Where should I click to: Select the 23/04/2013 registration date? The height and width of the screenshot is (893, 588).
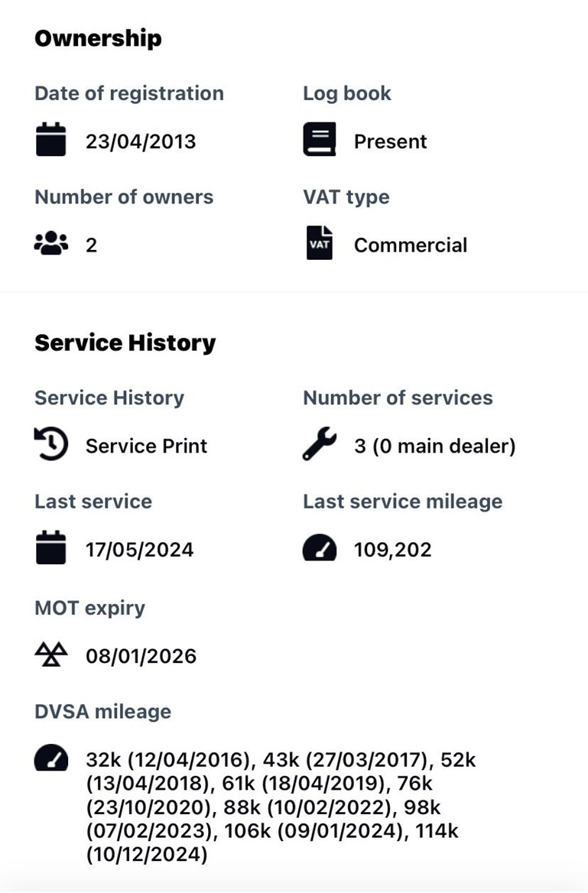pyautogui.click(x=141, y=141)
